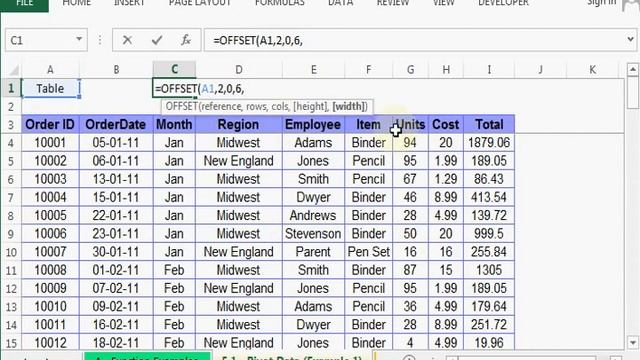The image size is (640, 360).
Task: Open Insert Function dialog via fx icon
Action: click(186, 40)
